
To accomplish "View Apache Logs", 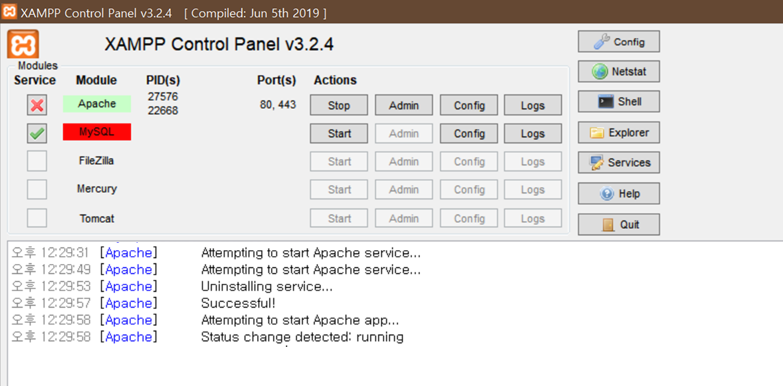I will (x=533, y=105).
